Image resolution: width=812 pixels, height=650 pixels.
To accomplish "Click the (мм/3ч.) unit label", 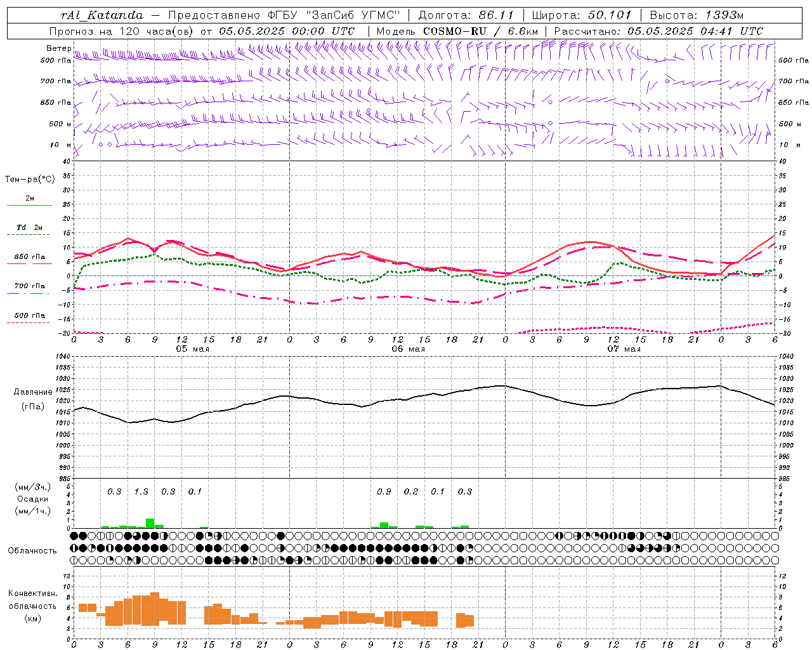I will [33, 487].
